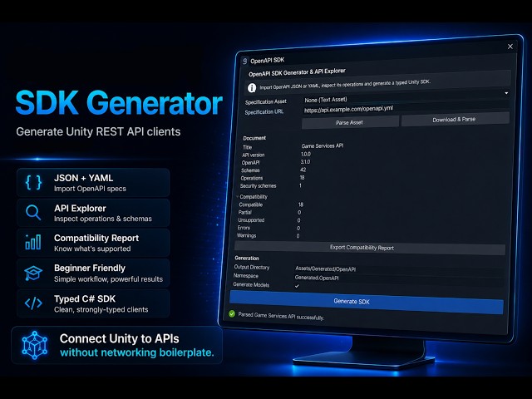Click the Generation section header
This screenshot has height=399, width=532.
point(247,259)
